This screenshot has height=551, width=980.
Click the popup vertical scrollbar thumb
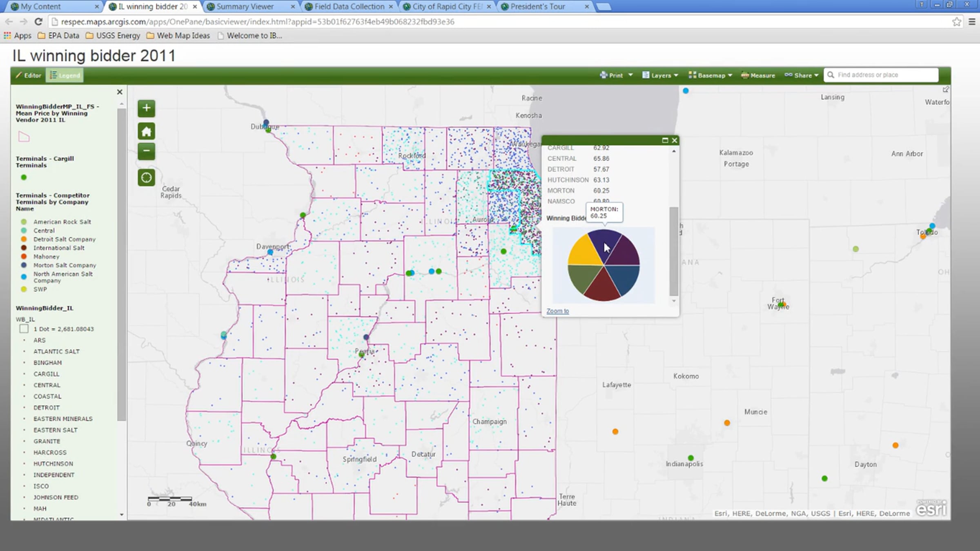pos(674,251)
